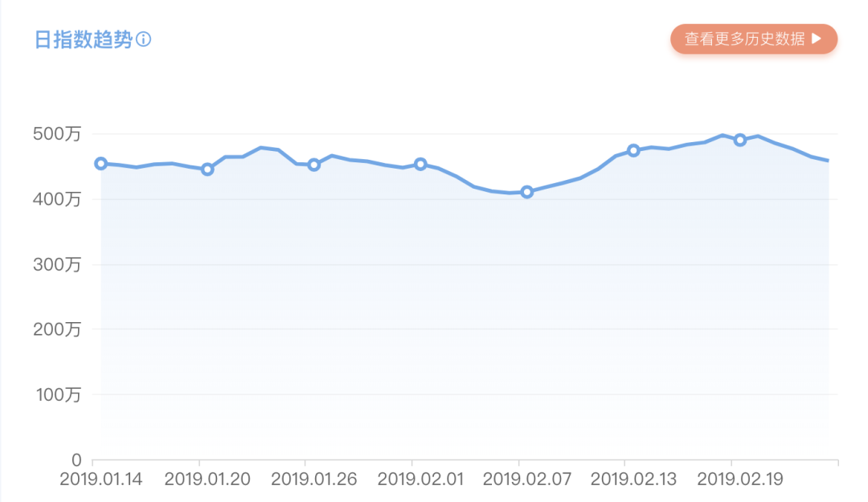Select the 2019.02.07 x-axis date label
868x502 pixels.
point(527,480)
